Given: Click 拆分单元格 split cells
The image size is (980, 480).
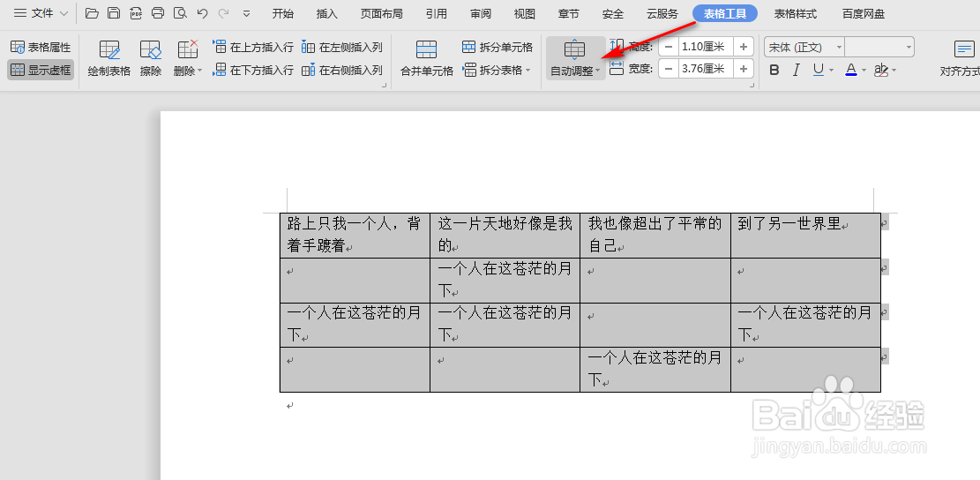Looking at the screenshot, I should [x=497, y=47].
